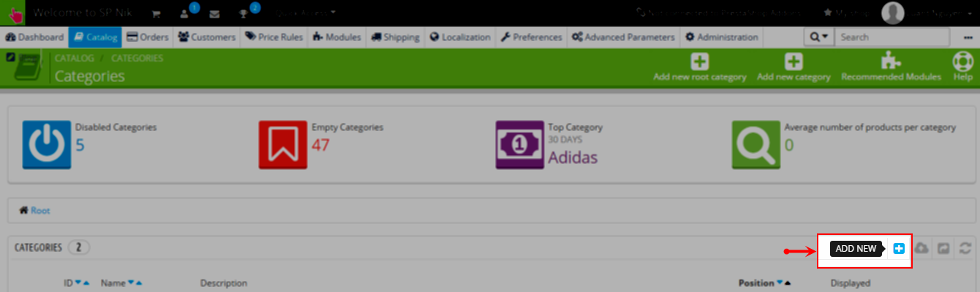Viewport: 980px width, 292px height.
Task: Open the trophy notifications icon
Action: [x=244, y=14]
